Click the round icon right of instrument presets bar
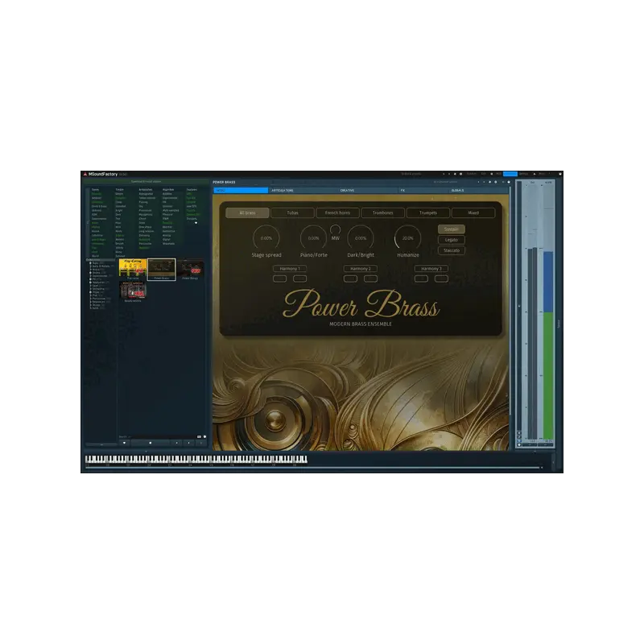Screen dimensions: 644x644 click(x=509, y=182)
